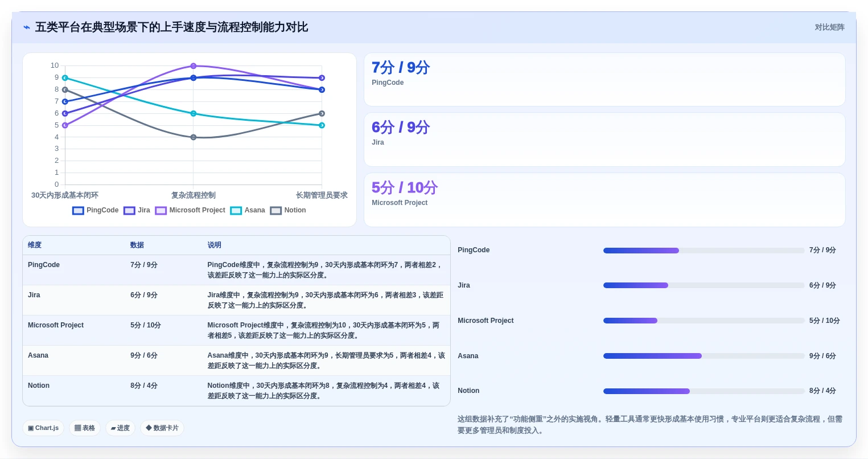Click table value 8分 / 4分
Screen dimensions: 868x459
point(144,386)
